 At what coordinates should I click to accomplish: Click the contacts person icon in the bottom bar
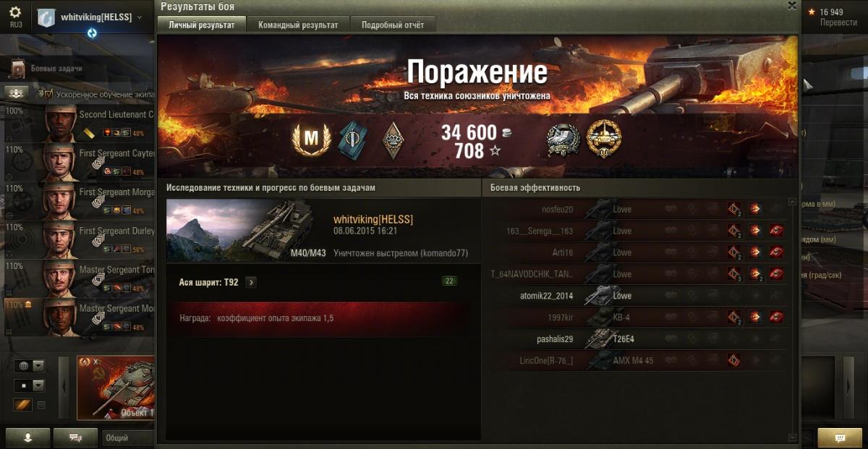point(27,437)
